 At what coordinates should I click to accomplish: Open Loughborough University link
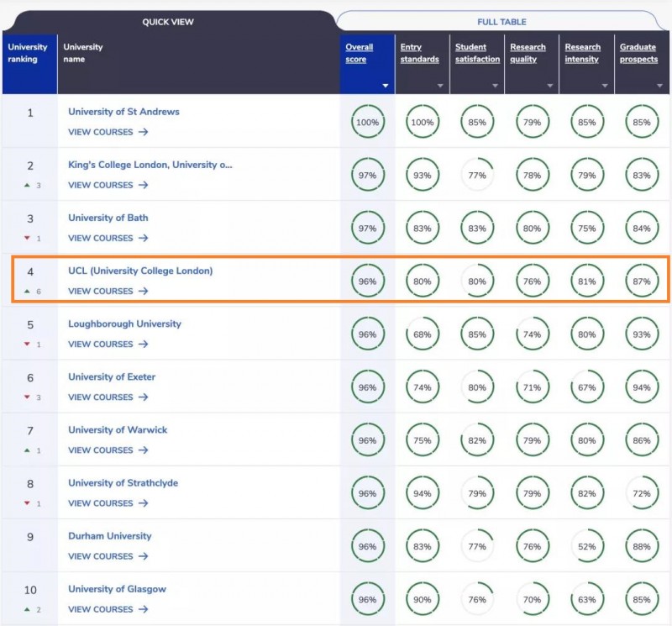coord(124,324)
